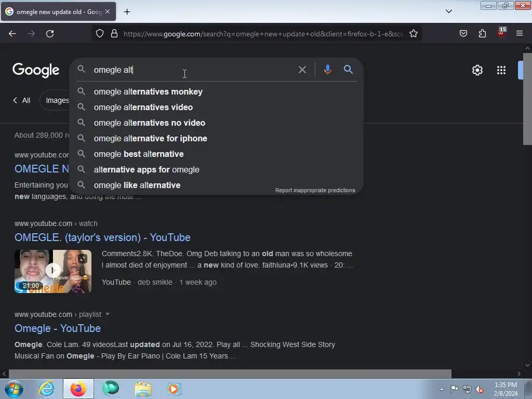Play the 21:00 video thumbnail
This screenshot has width=532, height=399.
[53, 271]
